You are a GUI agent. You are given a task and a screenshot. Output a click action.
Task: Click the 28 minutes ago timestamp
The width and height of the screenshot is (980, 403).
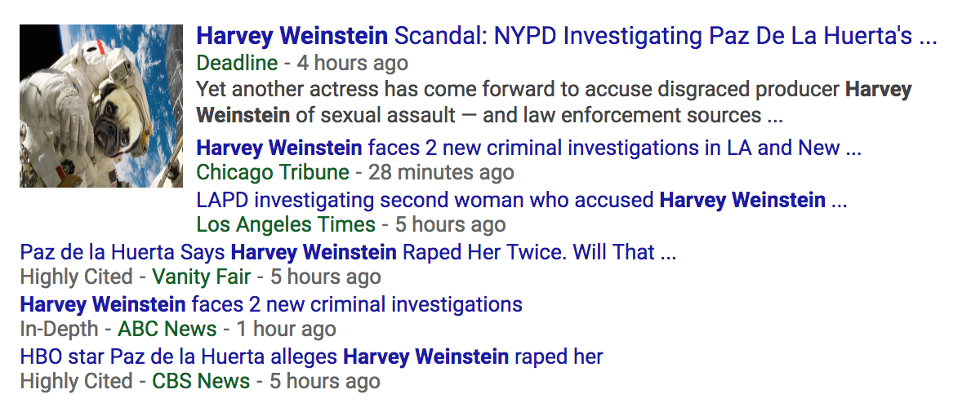(441, 172)
